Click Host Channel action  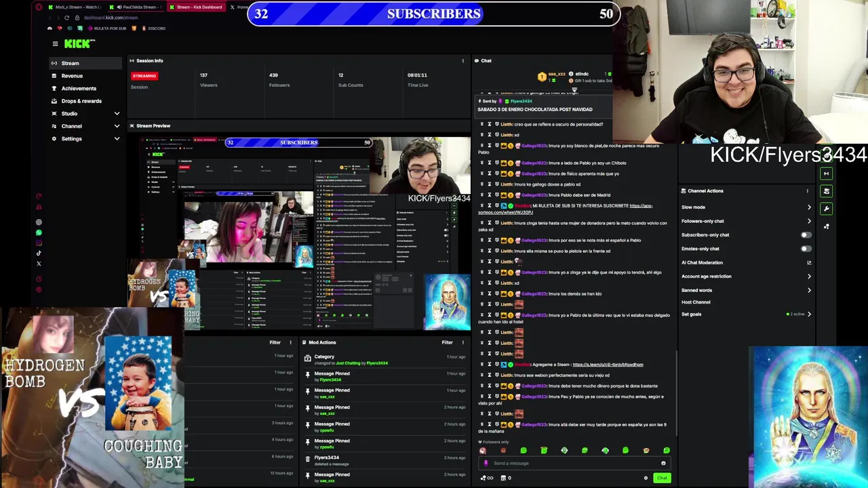[696, 302]
